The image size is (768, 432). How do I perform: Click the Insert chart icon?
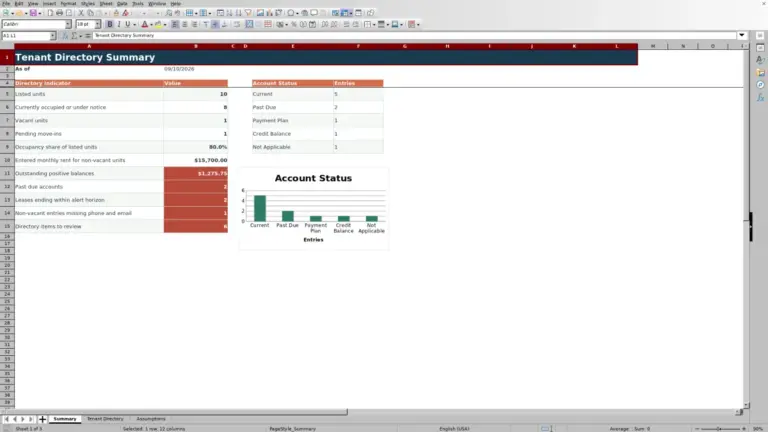point(269,13)
